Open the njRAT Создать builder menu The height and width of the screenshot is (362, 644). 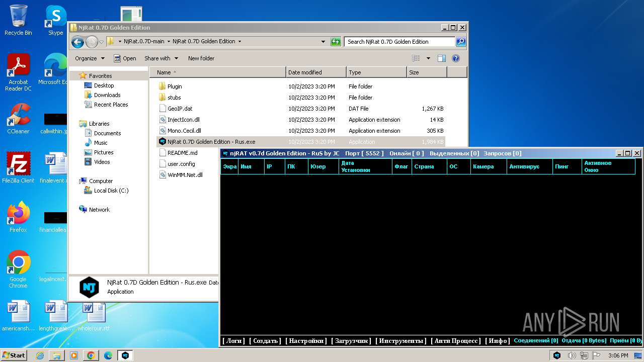265,341
